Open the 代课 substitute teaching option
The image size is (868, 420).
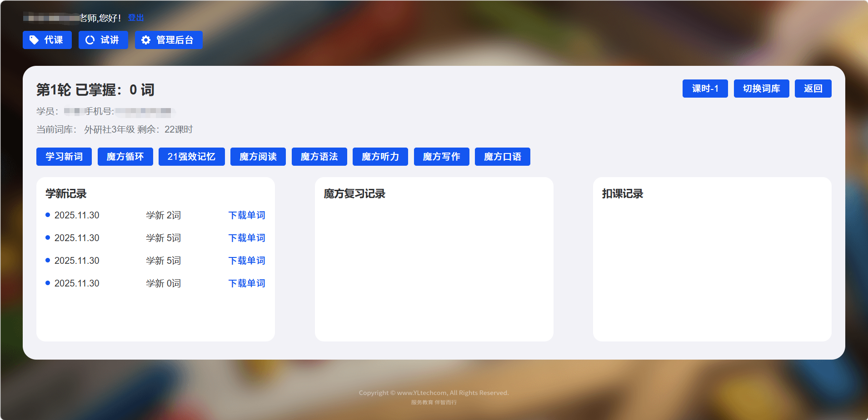47,40
